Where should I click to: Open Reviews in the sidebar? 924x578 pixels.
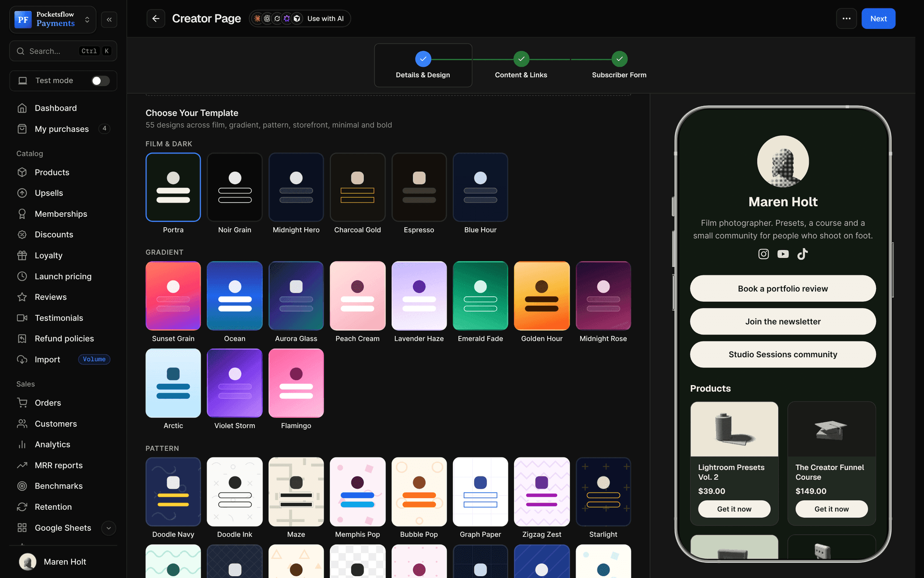[63, 297]
